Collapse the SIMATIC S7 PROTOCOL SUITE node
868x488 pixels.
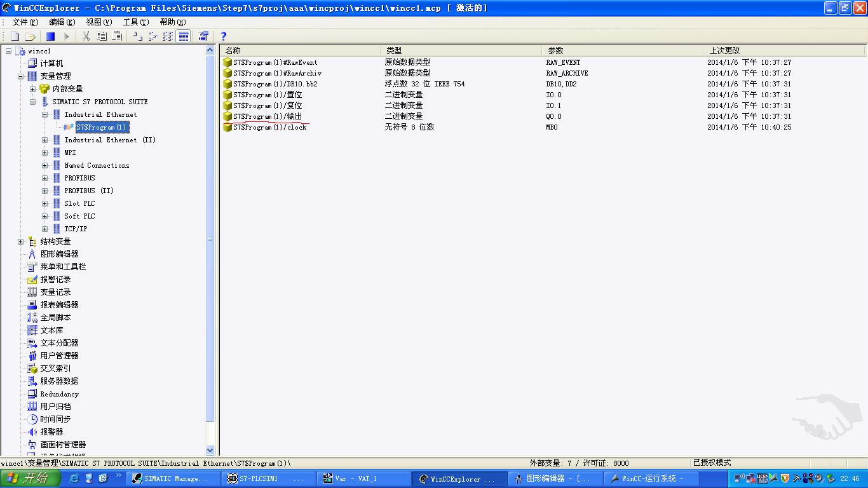[x=33, y=102]
